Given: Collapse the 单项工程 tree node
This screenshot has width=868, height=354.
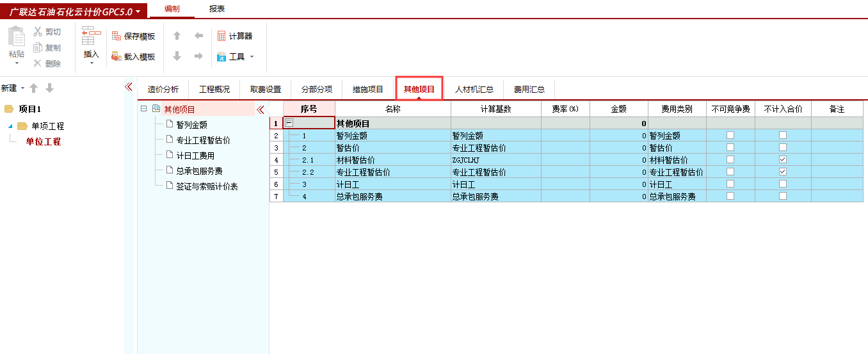Looking at the screenshot, I should click(10, 126).
